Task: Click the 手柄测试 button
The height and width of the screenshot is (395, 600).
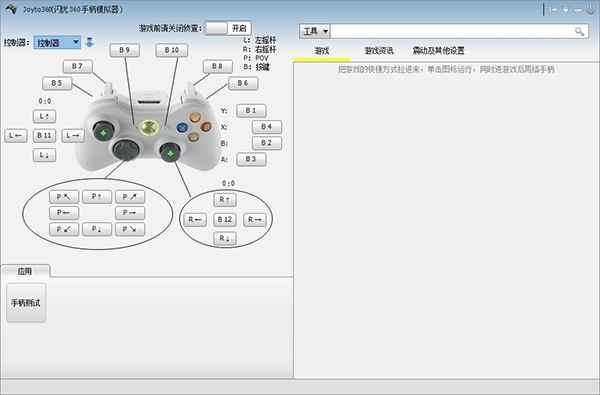Action: point(26,303)
